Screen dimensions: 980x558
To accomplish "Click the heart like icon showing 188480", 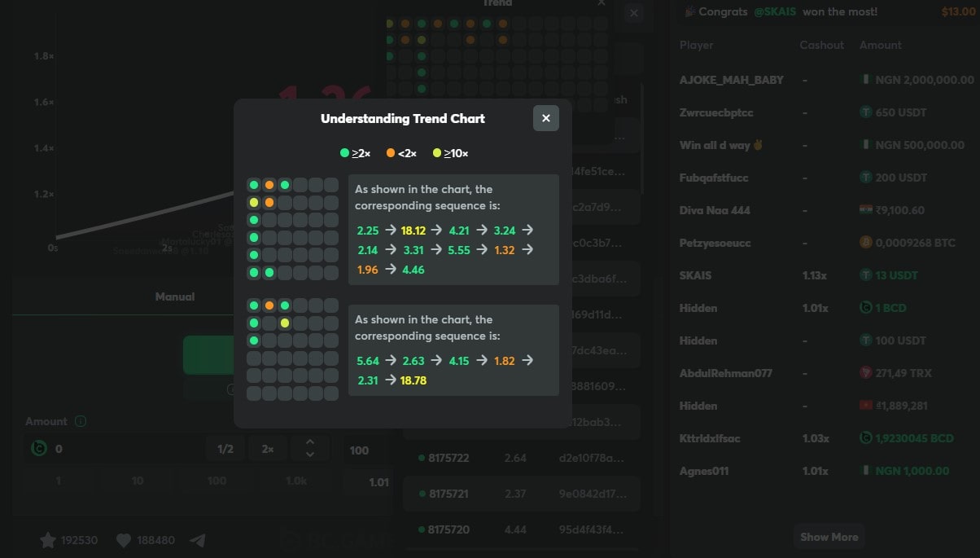I will click(x=124, y=540).
